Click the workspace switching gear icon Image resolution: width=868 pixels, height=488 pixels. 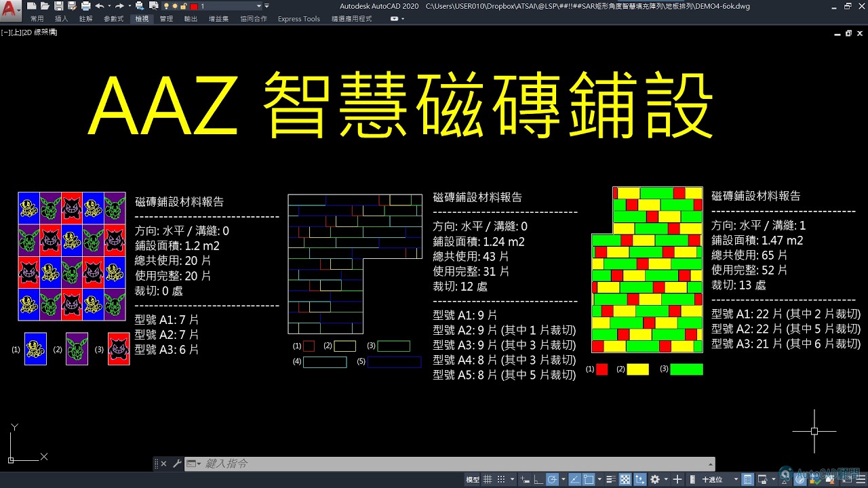click(654, 479)
